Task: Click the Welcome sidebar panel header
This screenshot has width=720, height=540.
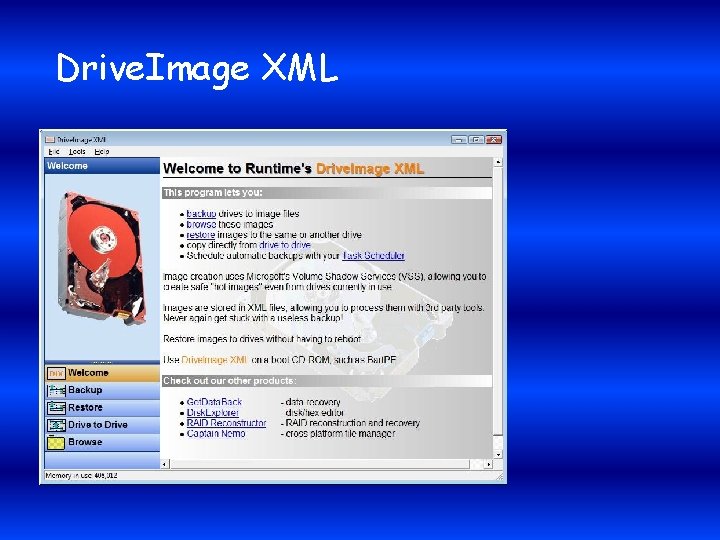Action: point(102,166)
